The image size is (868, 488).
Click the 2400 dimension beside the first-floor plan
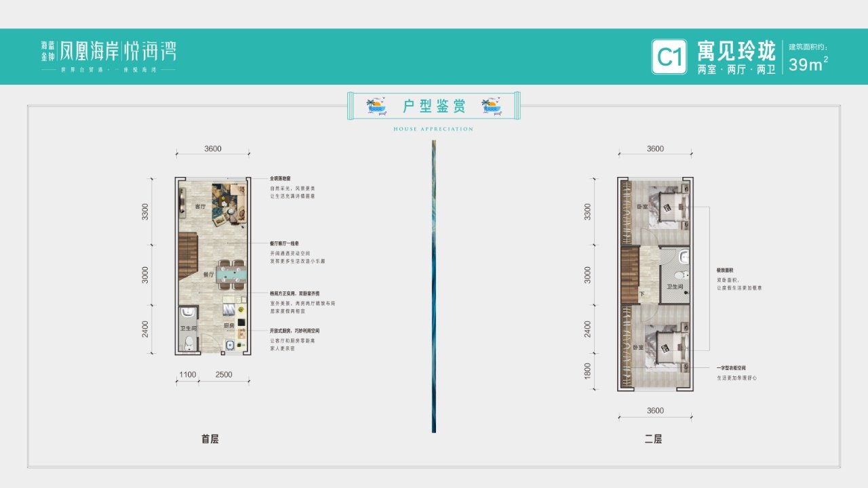pyautogui.click(x=146, y=330)
